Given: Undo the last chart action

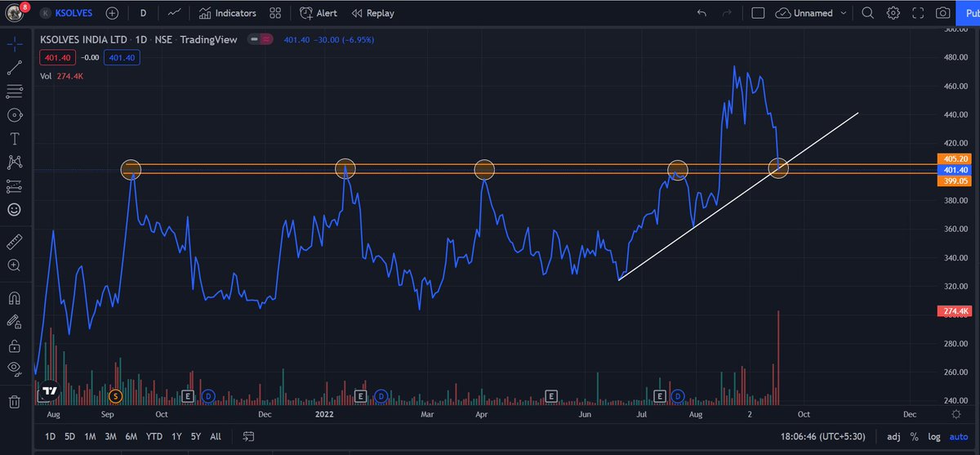Looking at the screenshot, I should coord(702,13).
